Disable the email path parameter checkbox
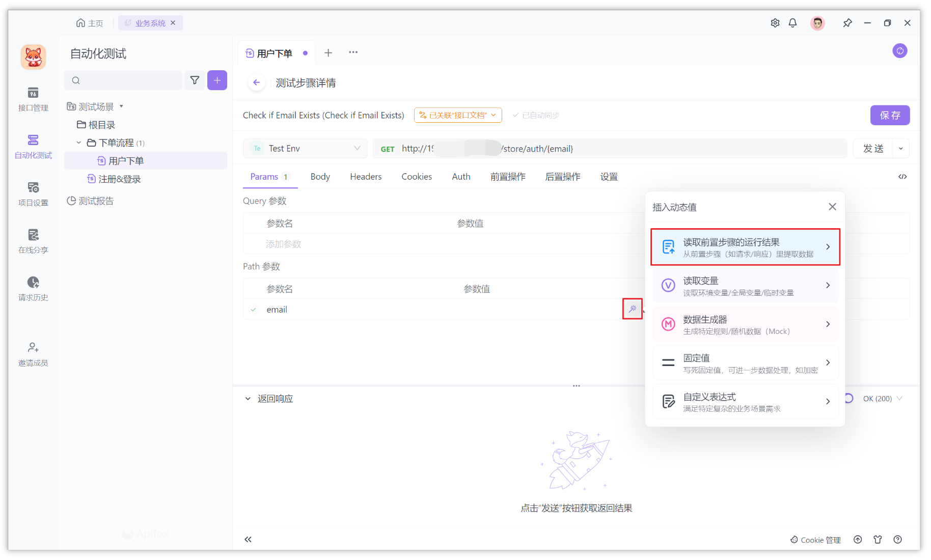Image resolution: width=931 pixels, height=560 pixels. (253, 309)
